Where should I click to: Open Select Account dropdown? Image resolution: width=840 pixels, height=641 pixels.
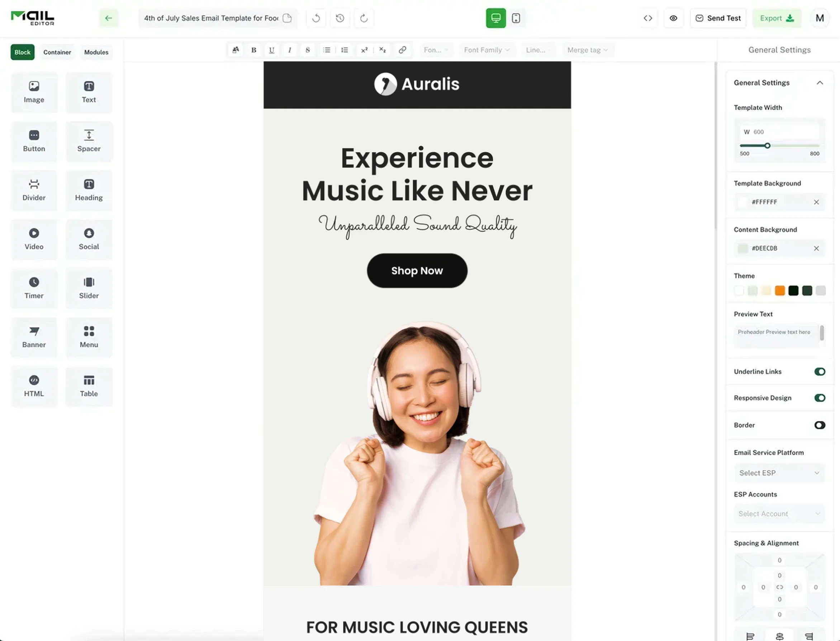click(779, 514)
